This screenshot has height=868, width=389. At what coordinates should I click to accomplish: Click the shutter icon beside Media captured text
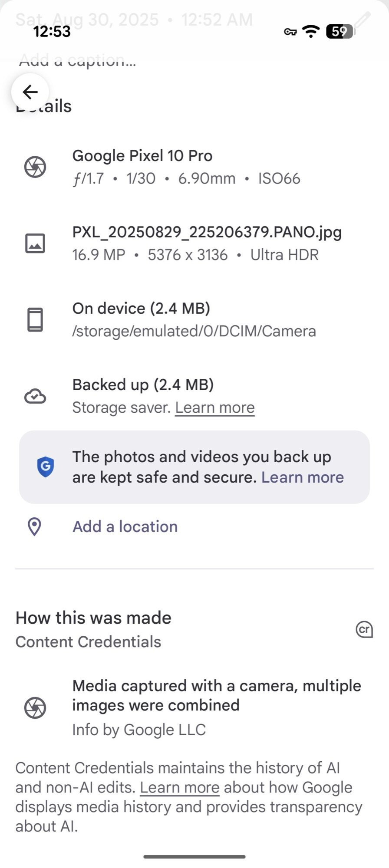35,707
